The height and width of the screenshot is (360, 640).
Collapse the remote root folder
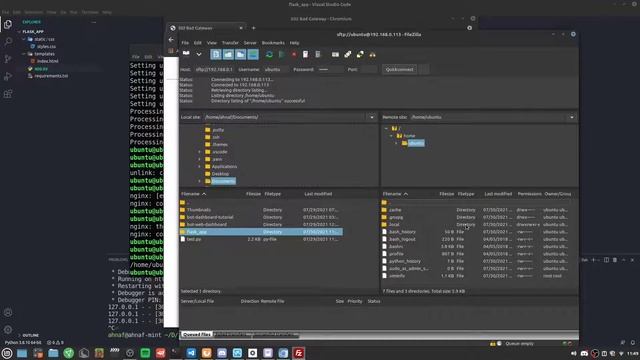[386, 128]
